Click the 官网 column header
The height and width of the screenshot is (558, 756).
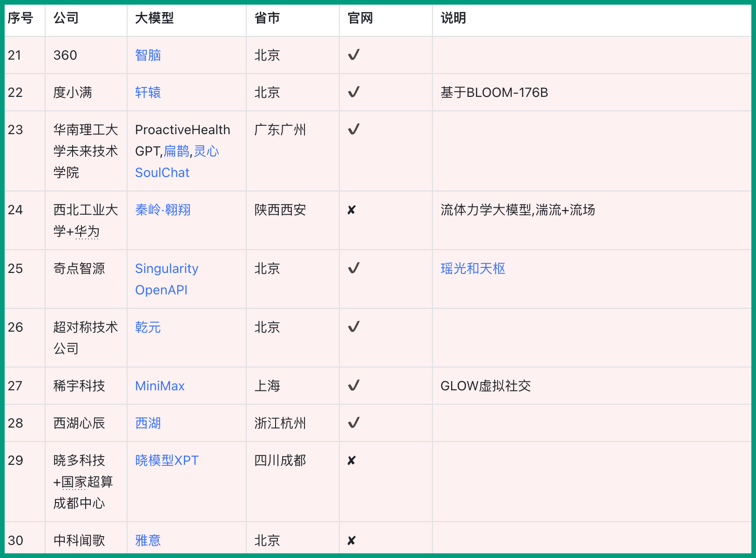(x=360, y=18)
